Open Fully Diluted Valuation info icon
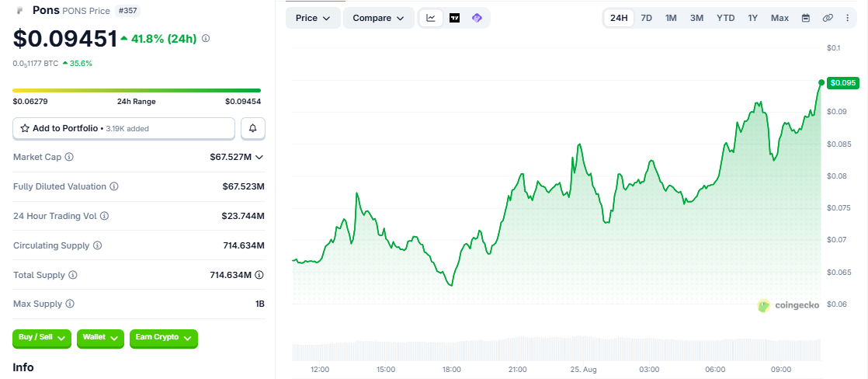Viewport: 868px width, 379px height. coord(114,186)
